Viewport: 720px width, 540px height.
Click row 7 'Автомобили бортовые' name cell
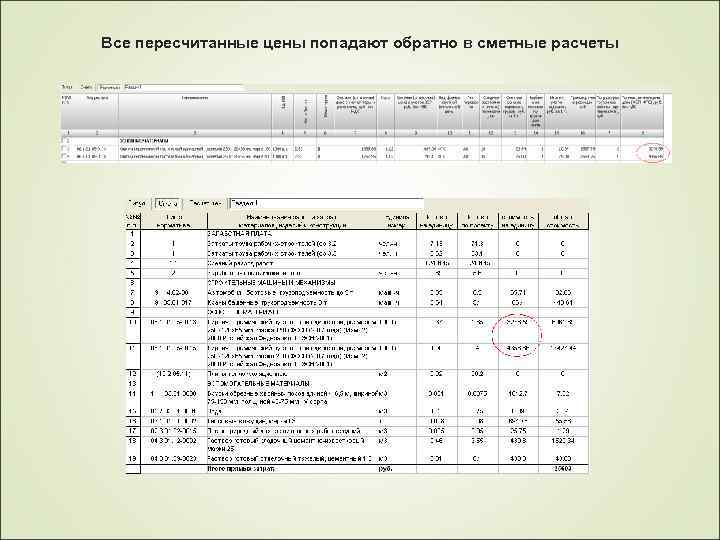[283, 292]
